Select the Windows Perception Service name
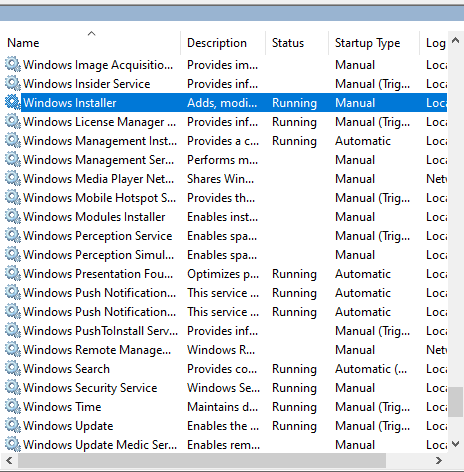The width and height of the screenshot is (464, 472). (x=98, y=236)
